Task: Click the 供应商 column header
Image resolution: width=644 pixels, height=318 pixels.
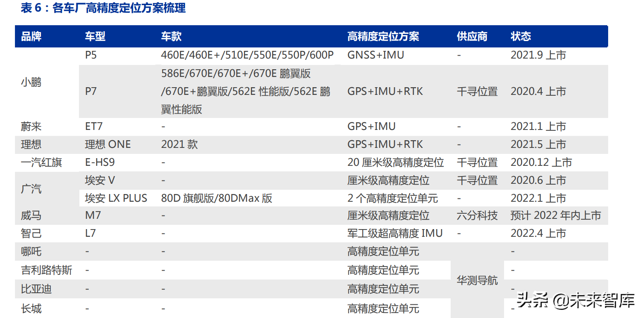Action: [x=472, y=36]
